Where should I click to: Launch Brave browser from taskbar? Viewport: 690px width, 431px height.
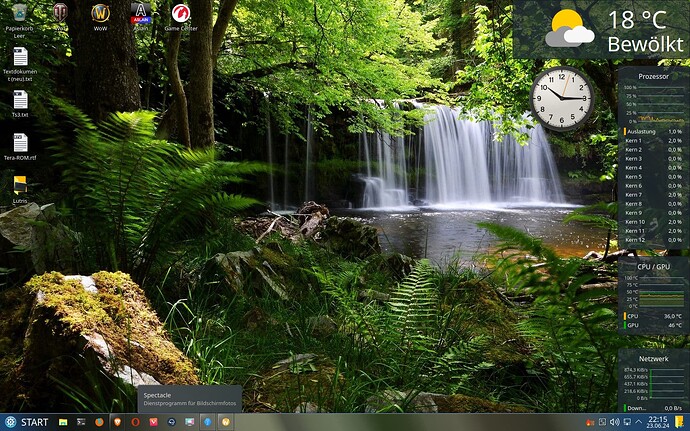click(117, 422)
